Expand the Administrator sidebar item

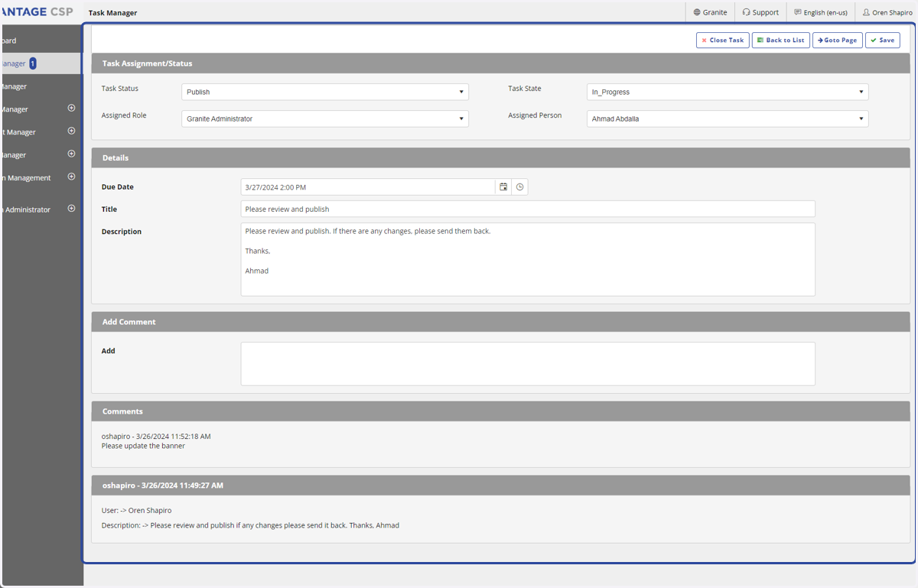pyautogui.click(x=71, y=208)
